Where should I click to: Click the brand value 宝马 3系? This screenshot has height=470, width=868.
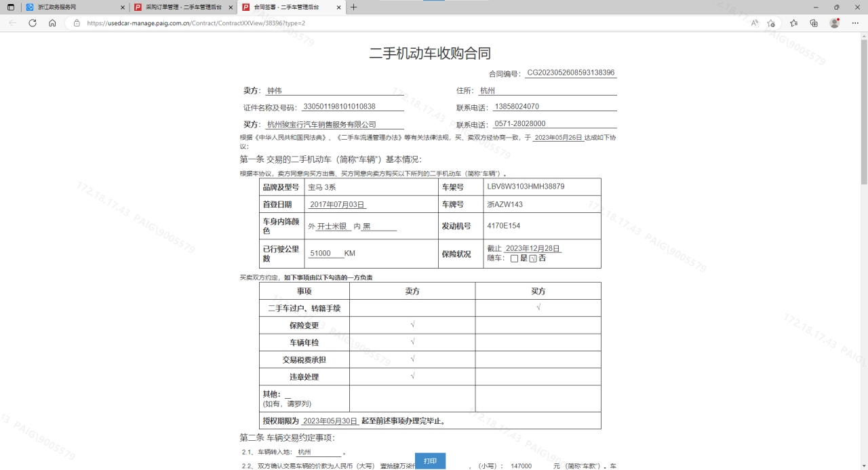pyautogui.click(x=322, y=187)
